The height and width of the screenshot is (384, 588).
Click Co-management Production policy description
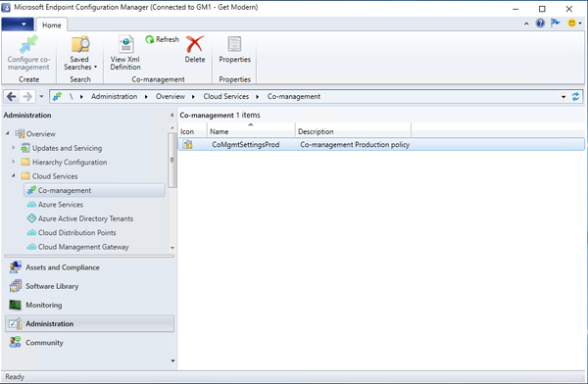[355, 144]
